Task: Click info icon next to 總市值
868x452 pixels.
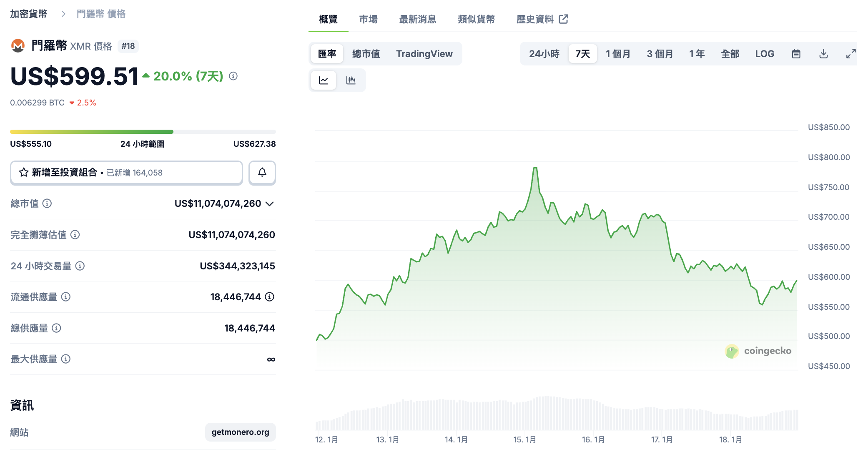Action: (47, 203)
